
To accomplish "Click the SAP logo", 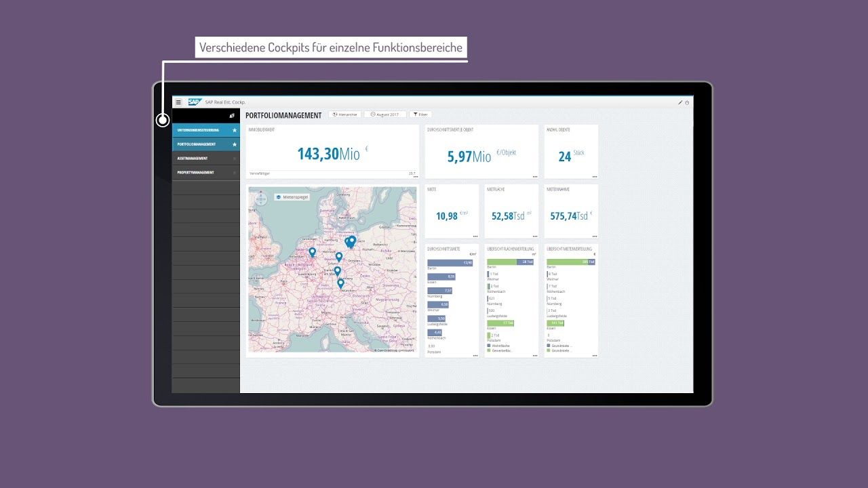I will tap(195, 102).
